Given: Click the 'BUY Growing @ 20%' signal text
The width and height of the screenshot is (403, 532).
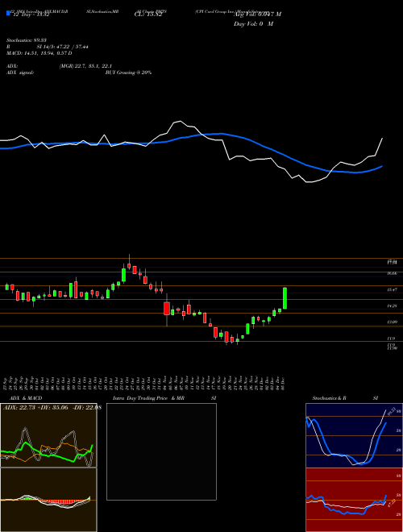Looking at the screenshot, I should [x=128, y=73].
